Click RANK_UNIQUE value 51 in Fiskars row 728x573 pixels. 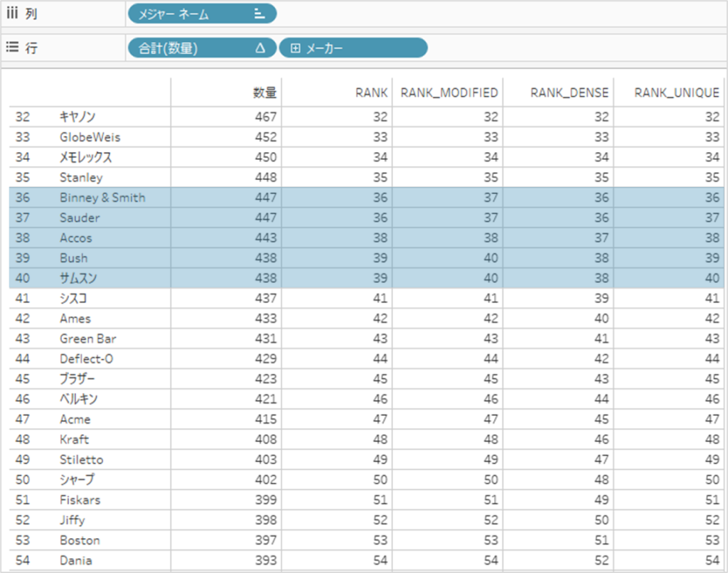(712, 500)
